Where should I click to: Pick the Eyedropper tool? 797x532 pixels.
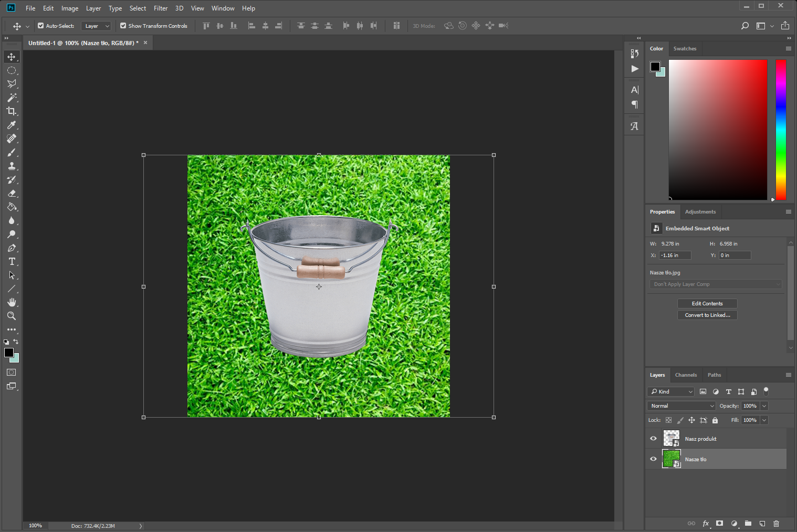[12, 125]
